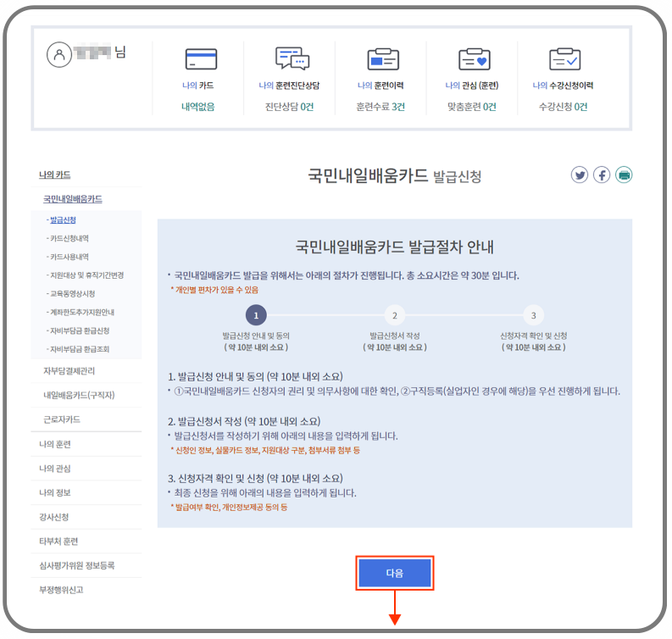672x639 pixels.
Task: Open 국민내일배움카드 sidebar menu
Action: click(x=73, y=199)
